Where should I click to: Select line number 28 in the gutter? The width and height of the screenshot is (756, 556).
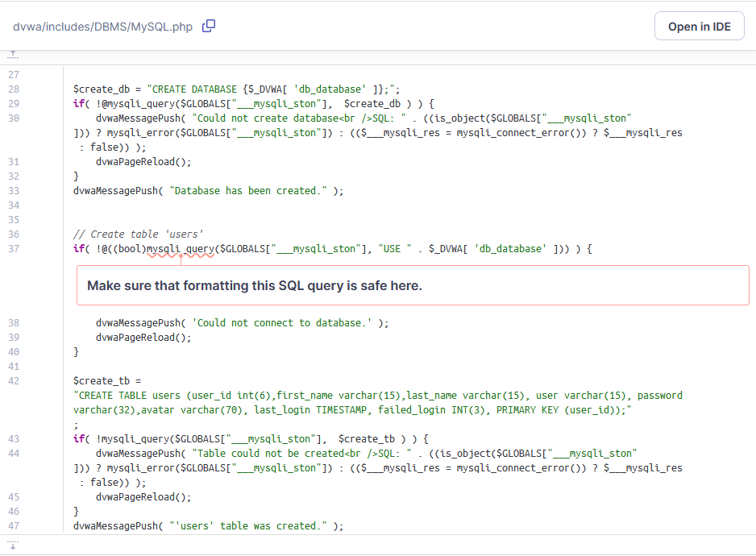click(14, 89)
